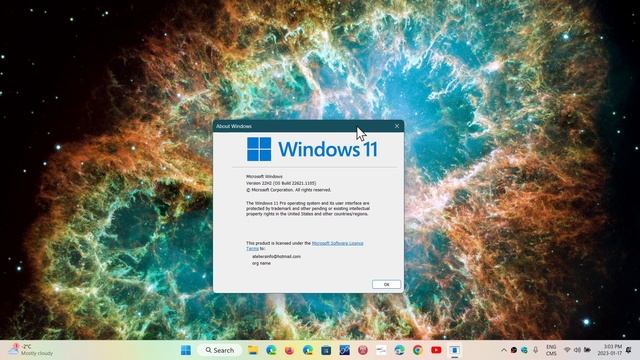Click the battery tray icon
Image resolution: width=640 pixels, height=360 pixels.
coord(587,350)
